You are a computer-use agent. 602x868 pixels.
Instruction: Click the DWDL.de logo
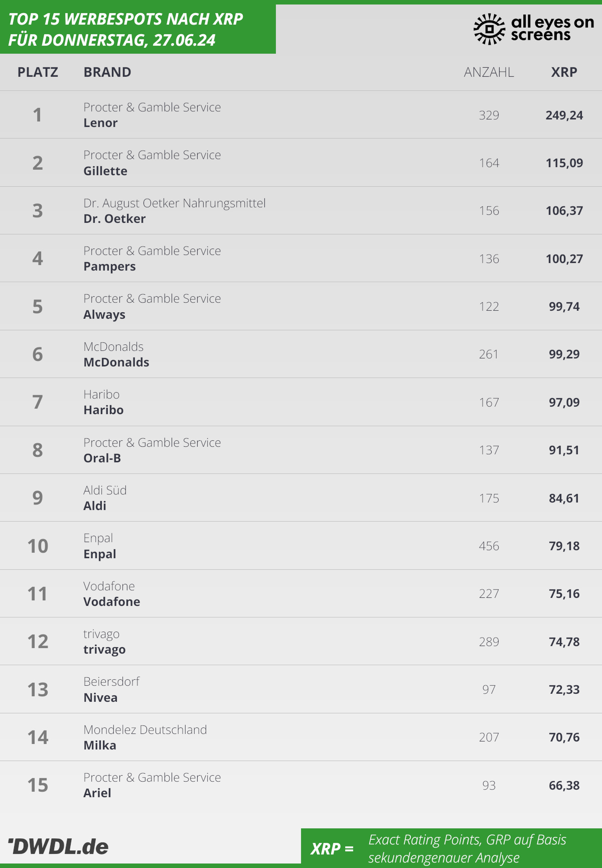pos(58,846)
